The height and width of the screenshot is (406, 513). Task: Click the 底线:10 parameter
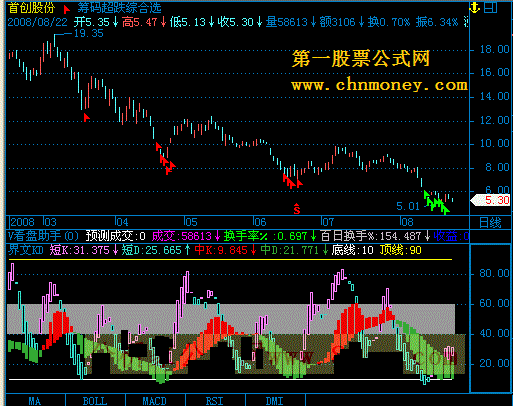(x=353, y=250)
